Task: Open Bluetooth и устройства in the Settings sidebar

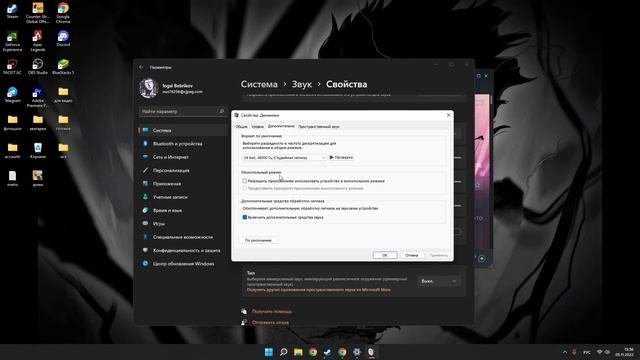Action: point(184,144)
